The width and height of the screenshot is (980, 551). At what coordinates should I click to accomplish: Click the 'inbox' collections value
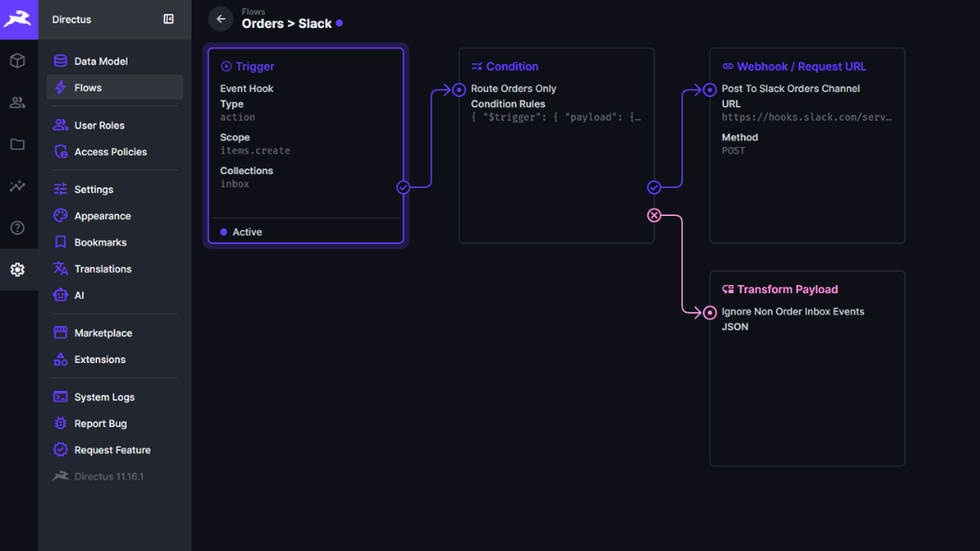pos(235,183)
